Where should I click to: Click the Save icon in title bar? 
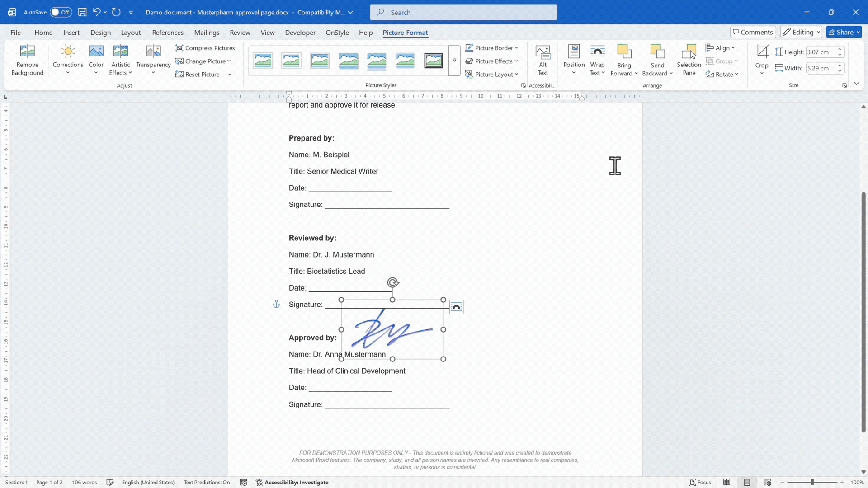point(82,12)
